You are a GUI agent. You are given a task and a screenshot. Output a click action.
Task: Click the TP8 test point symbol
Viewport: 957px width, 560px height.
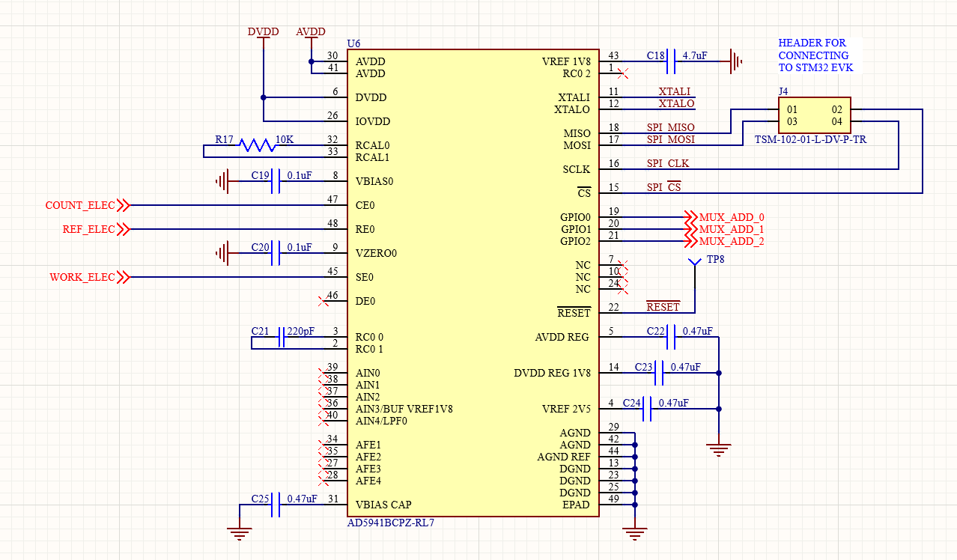click(x=695, y=263)
